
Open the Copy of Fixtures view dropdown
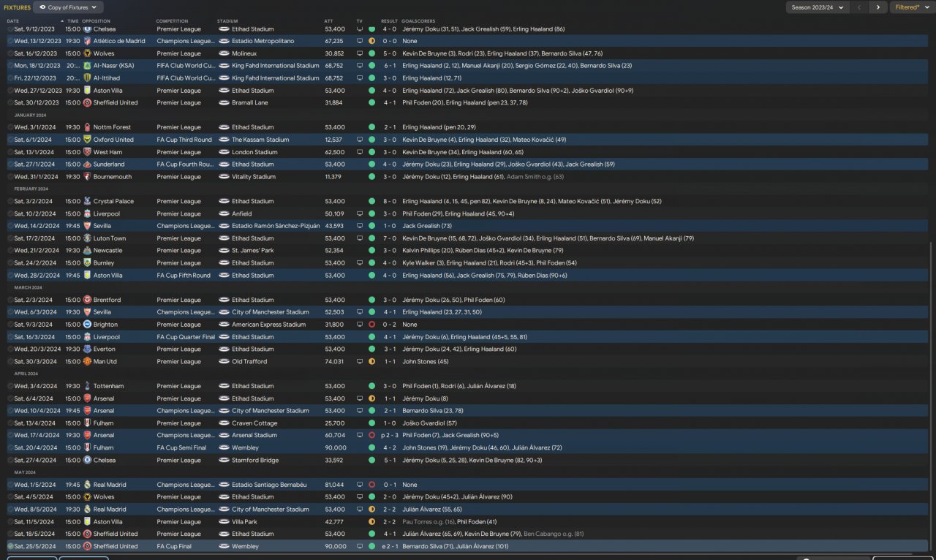pyautogui.click(x=68, y=7)
